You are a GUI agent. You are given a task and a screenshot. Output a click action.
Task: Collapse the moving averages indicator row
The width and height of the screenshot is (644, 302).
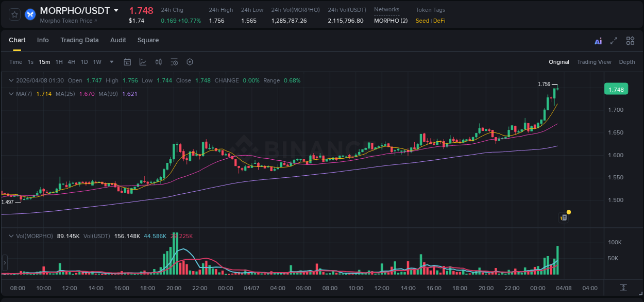tap(10, 93)
